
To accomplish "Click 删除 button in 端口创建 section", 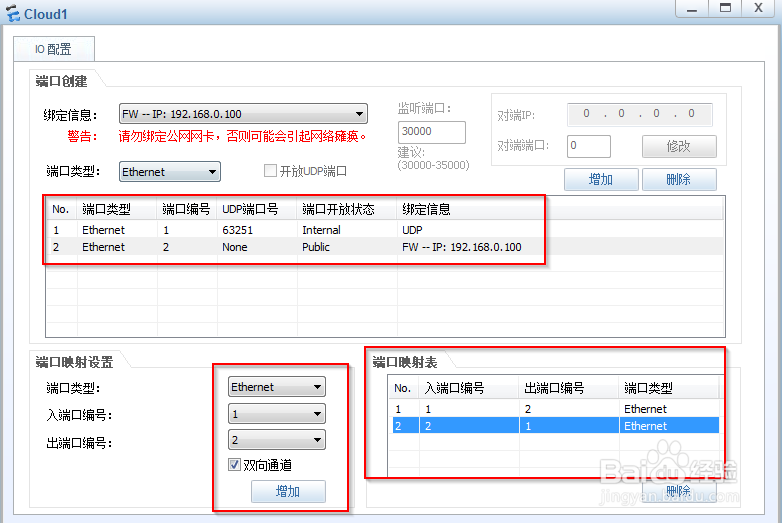I will coord(679,179).
